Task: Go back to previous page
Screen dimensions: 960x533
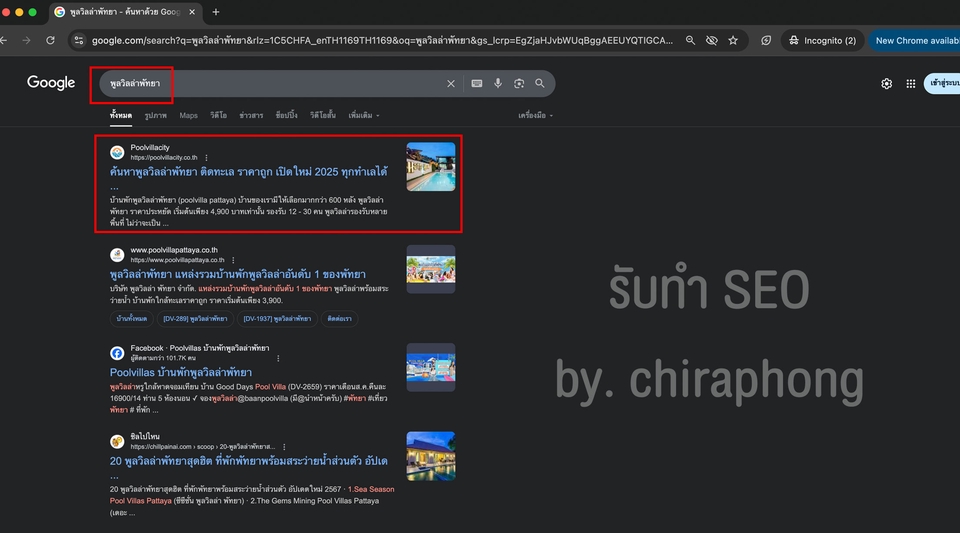Action: 4,40
